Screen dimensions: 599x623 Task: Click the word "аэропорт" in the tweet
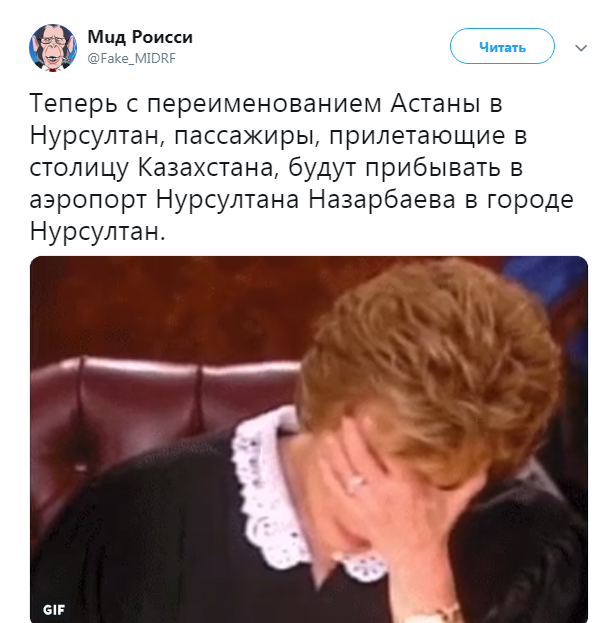click(88, 201)
